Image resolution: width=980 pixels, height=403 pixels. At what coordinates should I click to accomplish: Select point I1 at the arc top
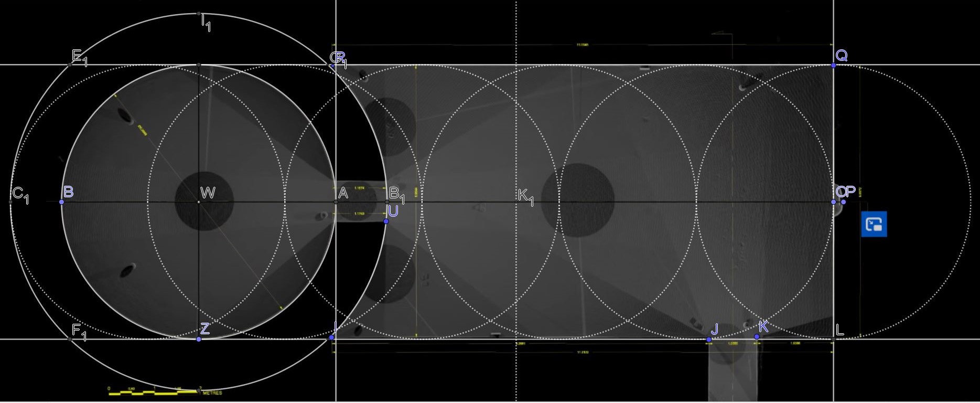point(199,14)
